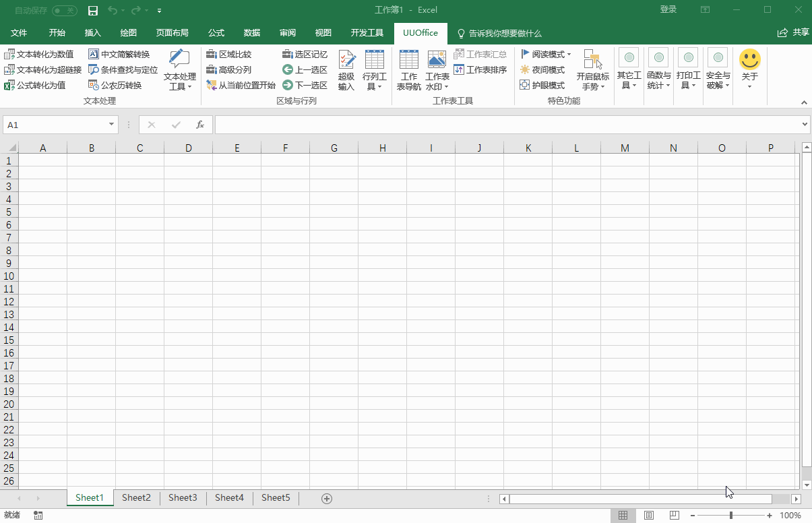Click 告诉我你想要做什么 search box

point(499,33)
